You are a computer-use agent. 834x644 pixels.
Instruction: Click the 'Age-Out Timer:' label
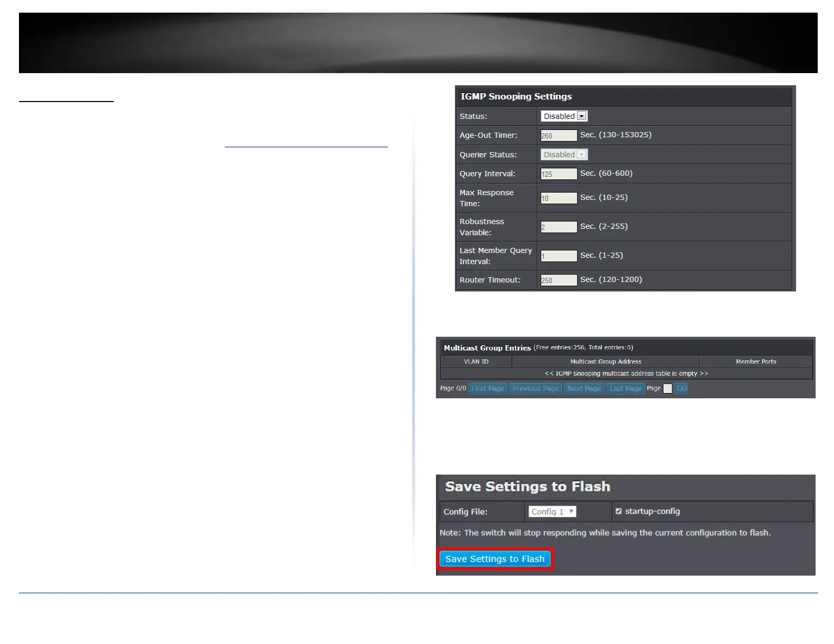pos(489,135)
